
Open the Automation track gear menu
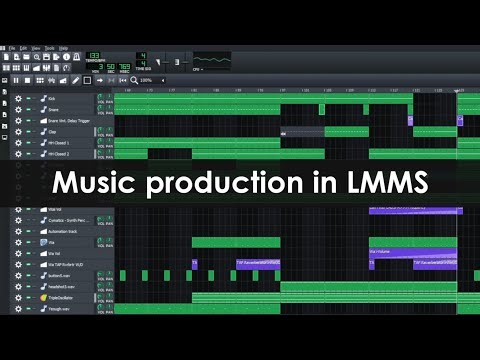(18, 231)
